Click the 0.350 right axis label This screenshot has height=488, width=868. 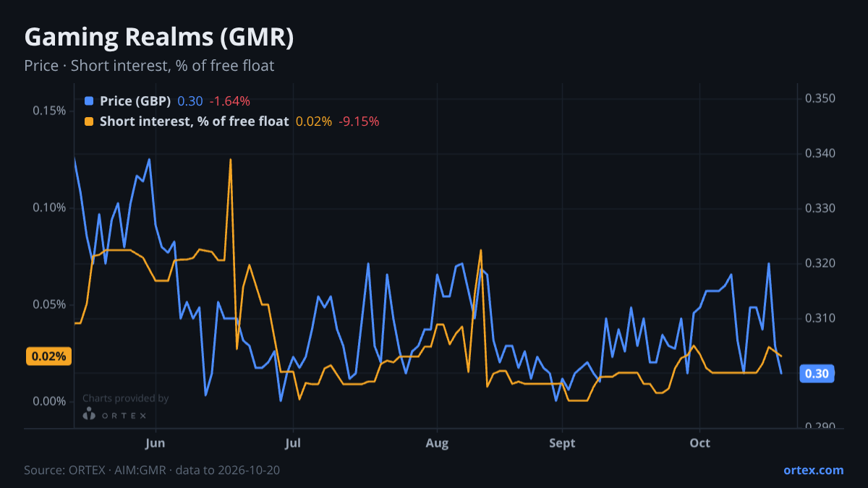(820, 98)
